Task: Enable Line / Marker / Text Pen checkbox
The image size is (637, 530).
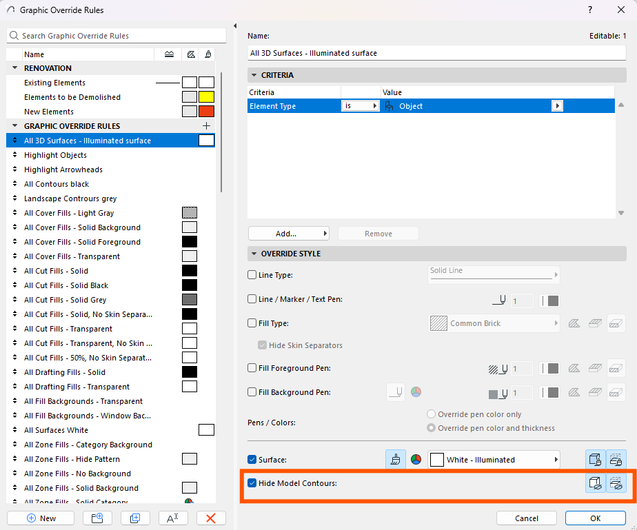Action: click(x=252, y=299)
